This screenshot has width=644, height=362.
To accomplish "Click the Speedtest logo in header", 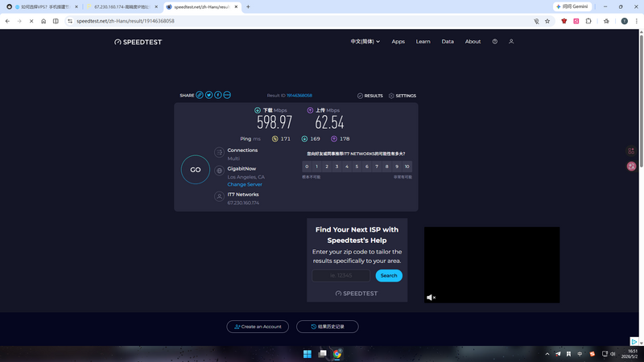I will pyautogui.click(x=138, y=42).
